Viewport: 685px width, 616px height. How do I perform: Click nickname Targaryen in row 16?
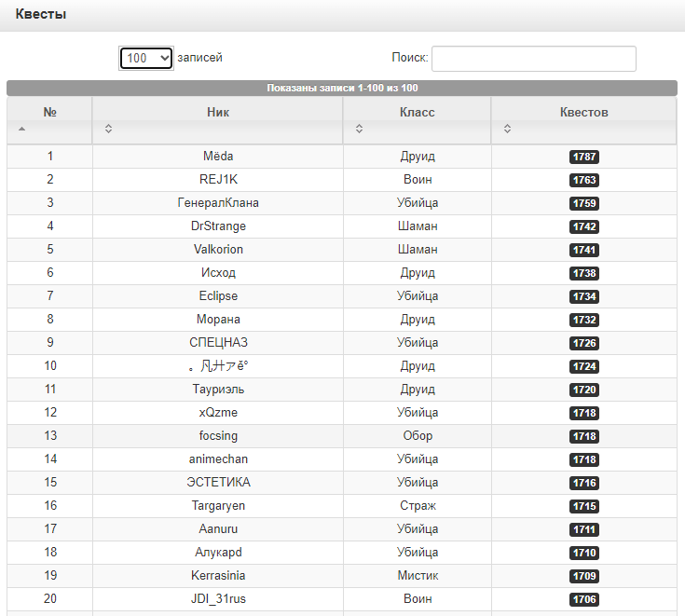[218, 506]
